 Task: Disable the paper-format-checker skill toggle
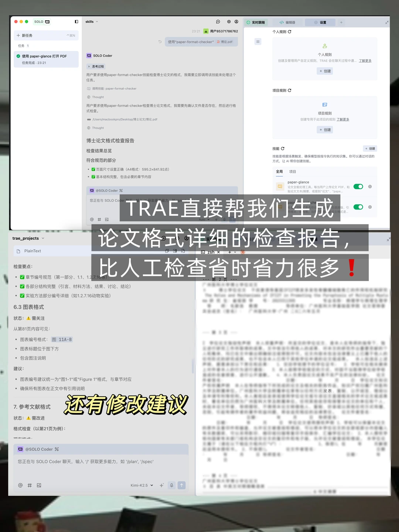358,207
